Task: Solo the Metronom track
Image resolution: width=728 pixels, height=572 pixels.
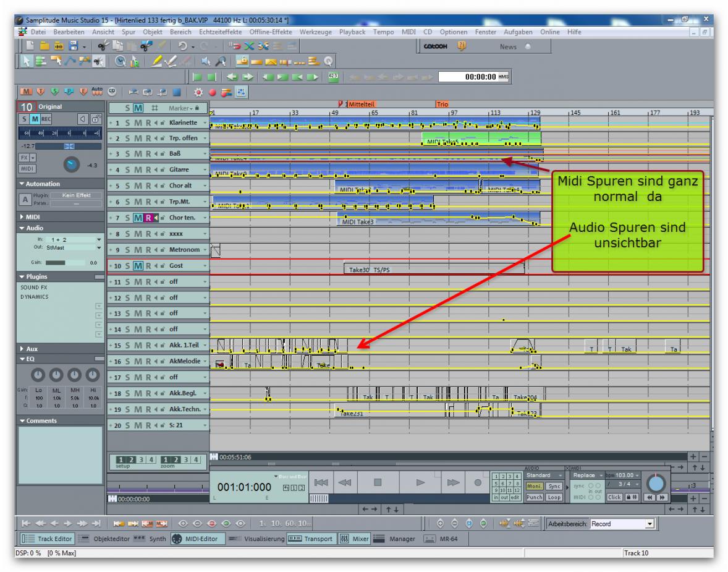Action: (128, 250)
